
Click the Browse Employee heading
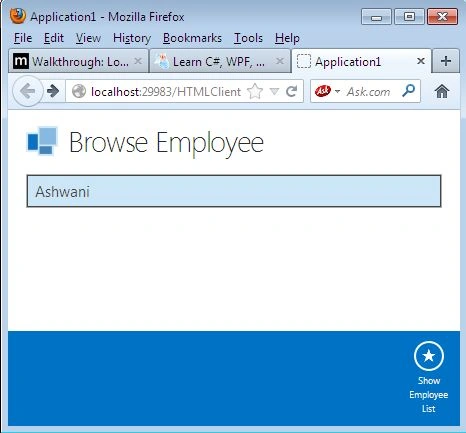tap(166, 143)
